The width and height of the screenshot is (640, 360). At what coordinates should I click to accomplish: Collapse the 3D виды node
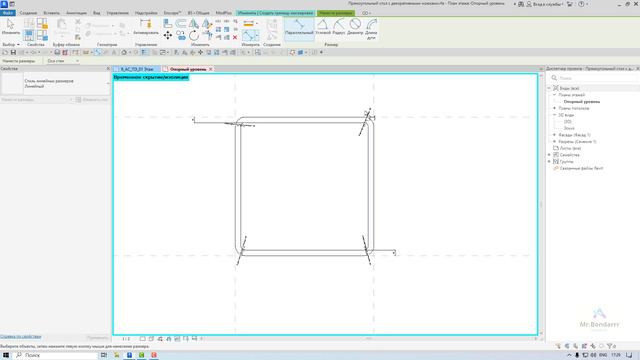tap(554, 115)
